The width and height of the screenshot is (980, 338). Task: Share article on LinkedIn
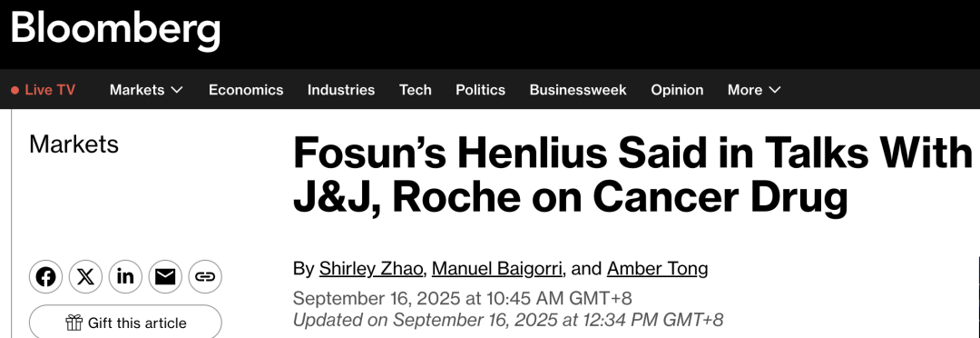tap(125, 276)
